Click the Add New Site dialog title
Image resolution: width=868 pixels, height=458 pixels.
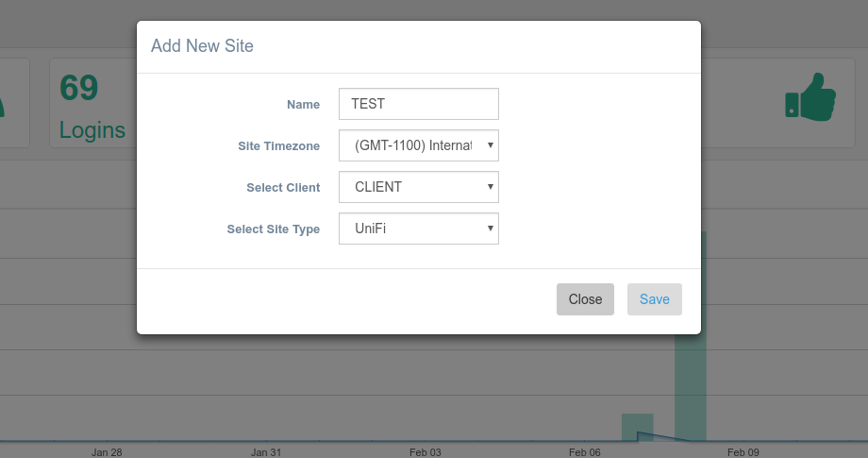pyautogui.click(x=202, y=46)
